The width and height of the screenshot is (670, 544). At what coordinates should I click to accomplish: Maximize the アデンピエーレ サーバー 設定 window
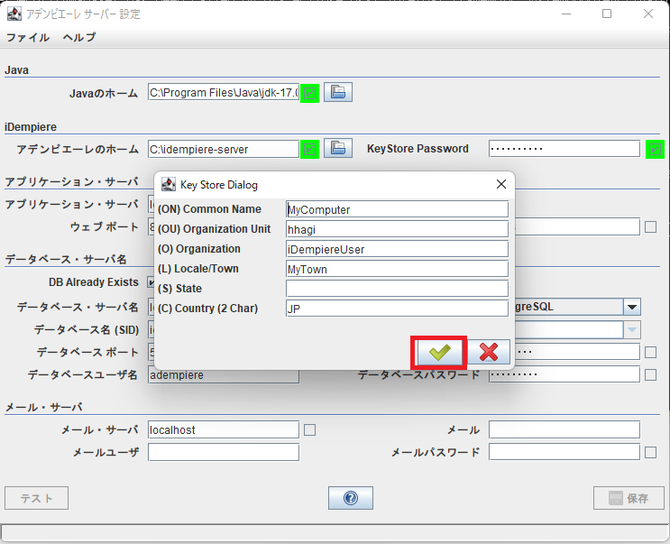607,14
